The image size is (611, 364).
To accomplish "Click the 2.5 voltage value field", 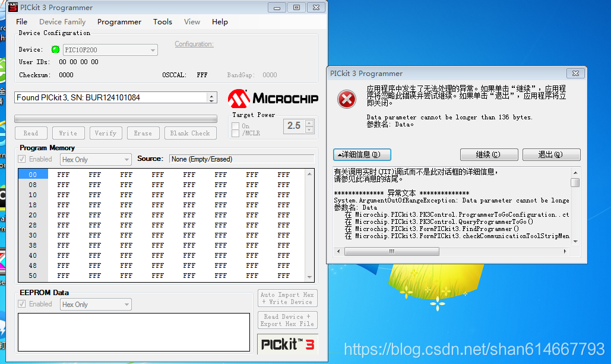I will tap(294, 126).
